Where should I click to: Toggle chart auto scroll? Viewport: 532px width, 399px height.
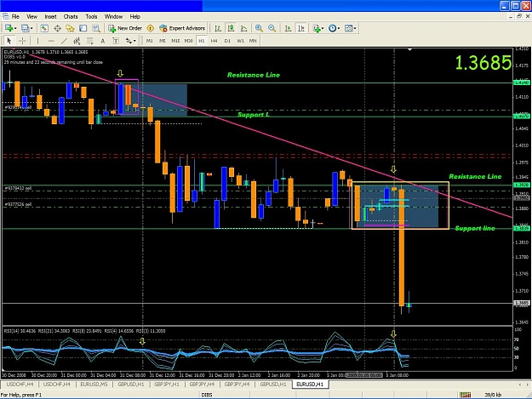[x=288, y=28]
